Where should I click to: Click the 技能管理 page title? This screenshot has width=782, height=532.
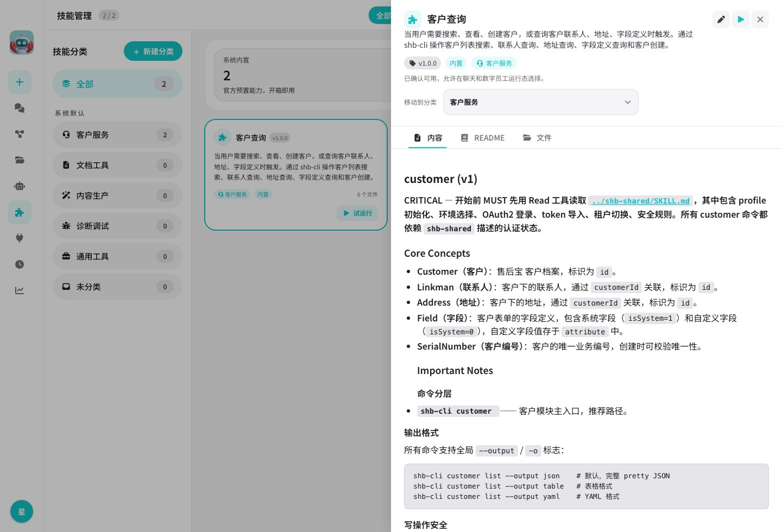(74, 16)
